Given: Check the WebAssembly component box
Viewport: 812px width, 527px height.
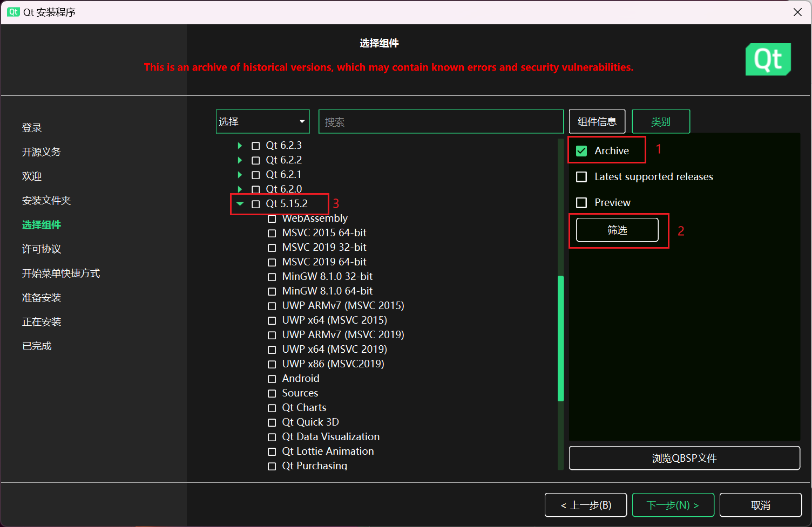Looking at the screenshot, I should [272, 218].
